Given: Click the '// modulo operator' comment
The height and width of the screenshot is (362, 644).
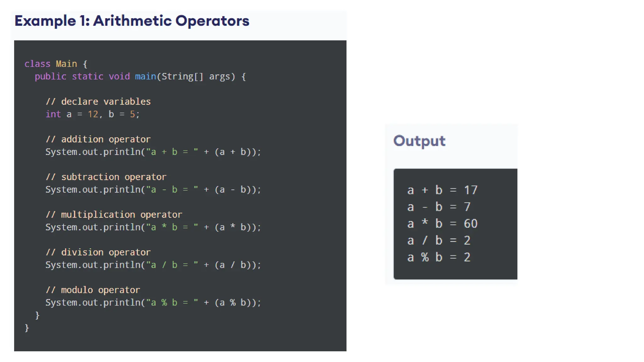Looking at the screenshot, I should tap(93, 290).
